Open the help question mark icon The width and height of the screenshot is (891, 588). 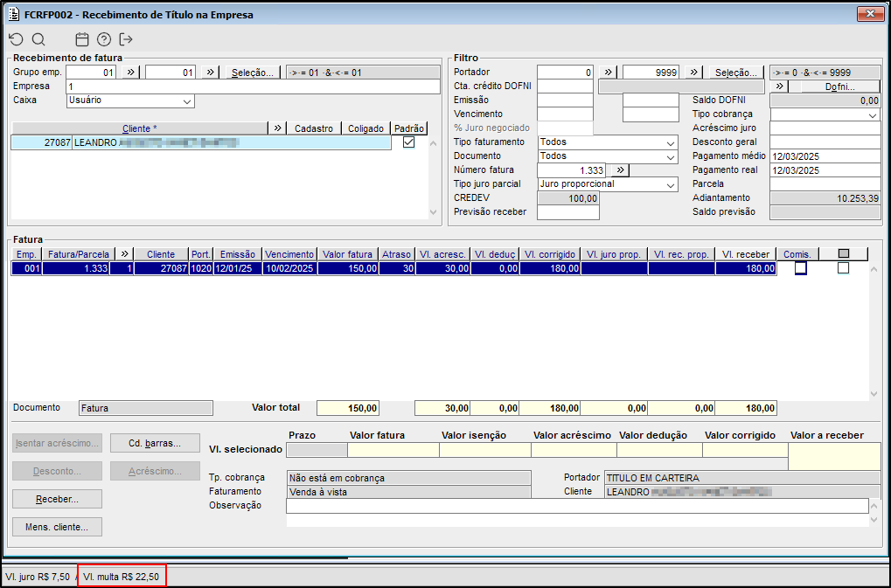point(103,39)
